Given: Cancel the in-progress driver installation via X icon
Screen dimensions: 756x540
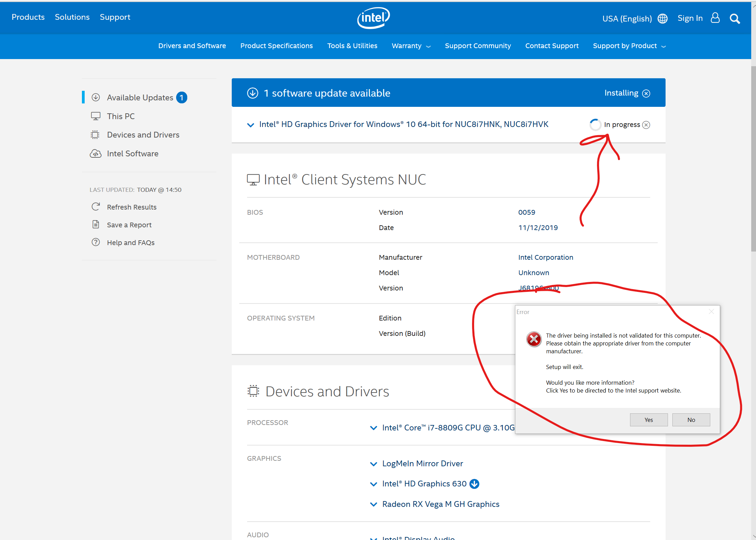Looking at the screenshot, I should [x=646, y=125].
